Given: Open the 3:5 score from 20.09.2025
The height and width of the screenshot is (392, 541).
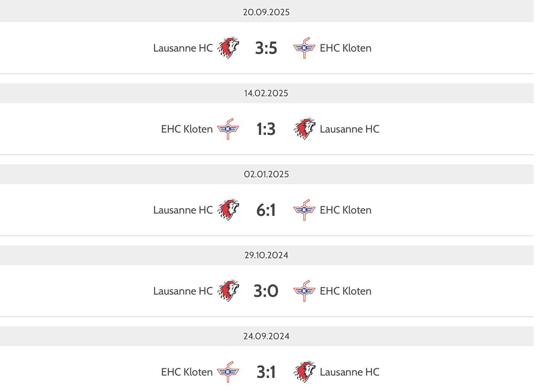Looking at the screenshot, I should tap(266, 48).
